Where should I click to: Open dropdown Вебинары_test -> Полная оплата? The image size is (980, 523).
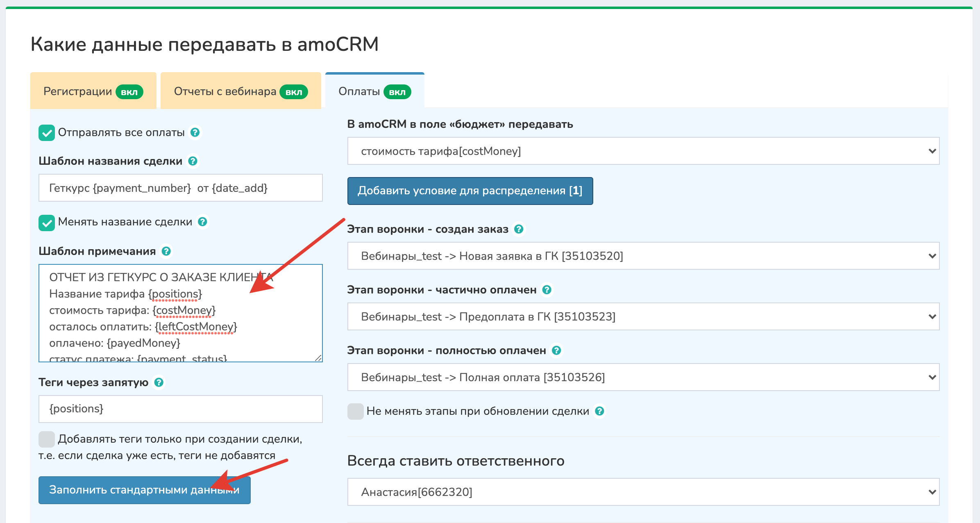[x=643, y=377]
